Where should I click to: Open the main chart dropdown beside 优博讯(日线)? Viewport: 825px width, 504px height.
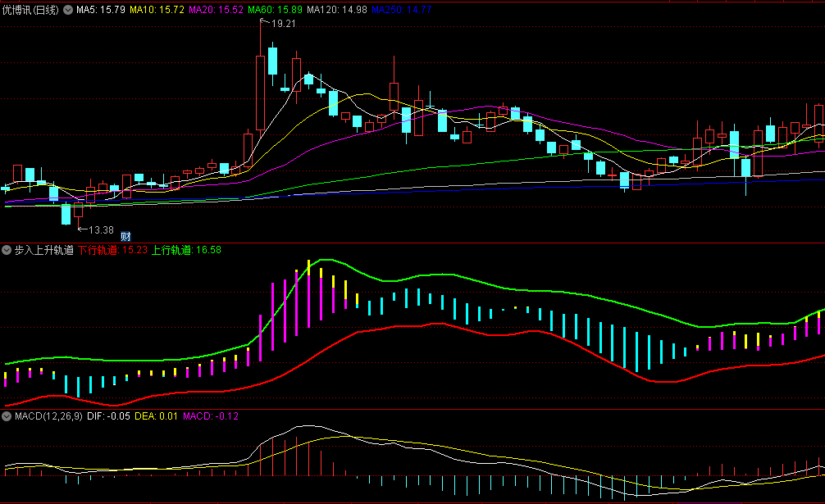68,10
